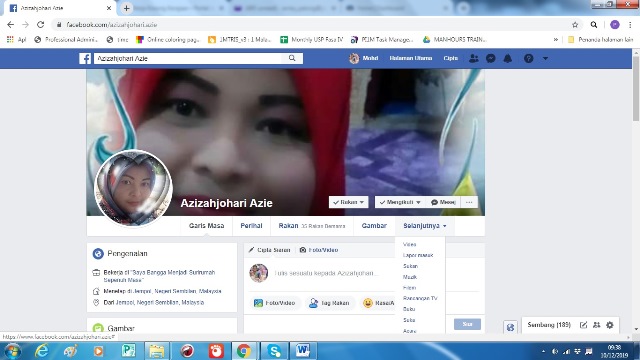This screenshot has height=360, width=640.
Task: Go to Halaman Utama
Action: pyautogui.click(x=411, y=58)
